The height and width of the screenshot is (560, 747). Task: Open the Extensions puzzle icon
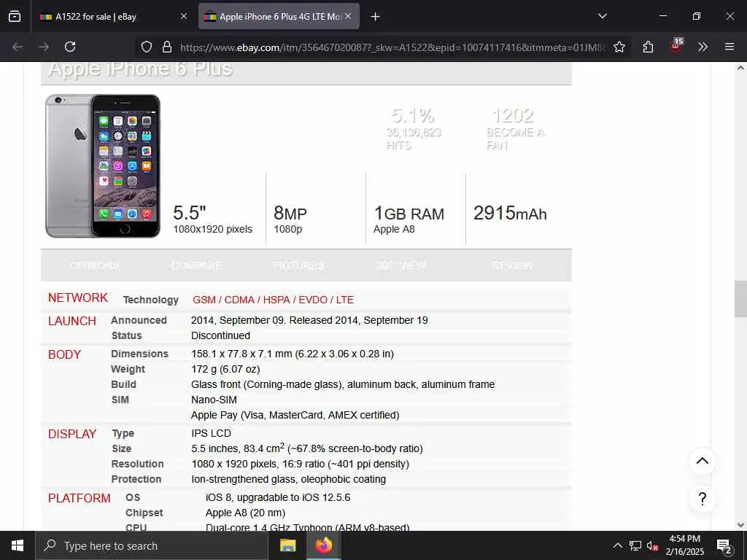[648, 47]
